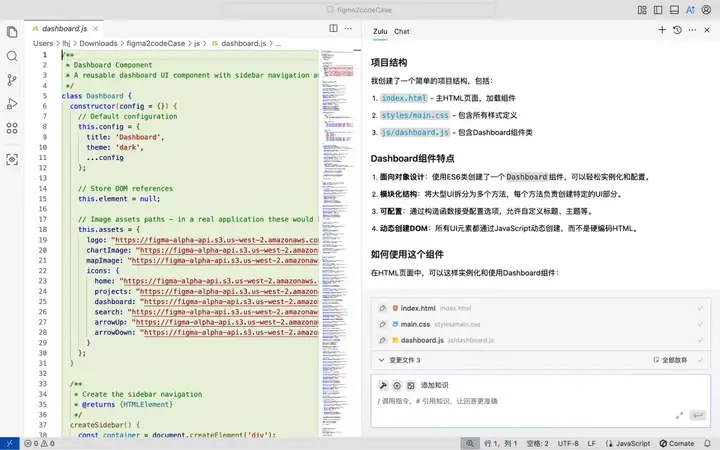The width and height of the screenshot is (720, 450).
Task: Open JavaScript language mode selector
Action: tap(627, 443)
